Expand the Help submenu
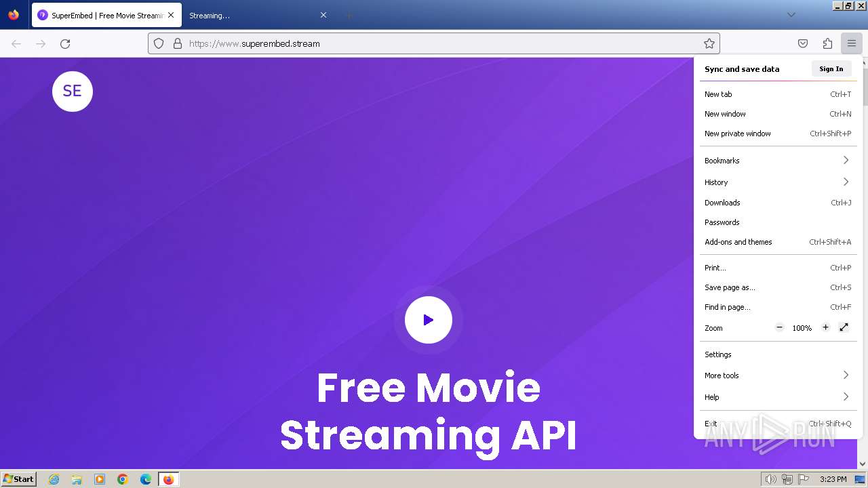The image size is (868, 488). [778, 397]
